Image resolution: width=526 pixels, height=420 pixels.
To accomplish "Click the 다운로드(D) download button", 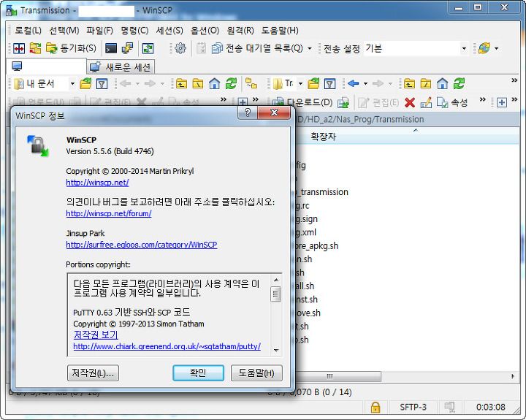I will 302,102.
